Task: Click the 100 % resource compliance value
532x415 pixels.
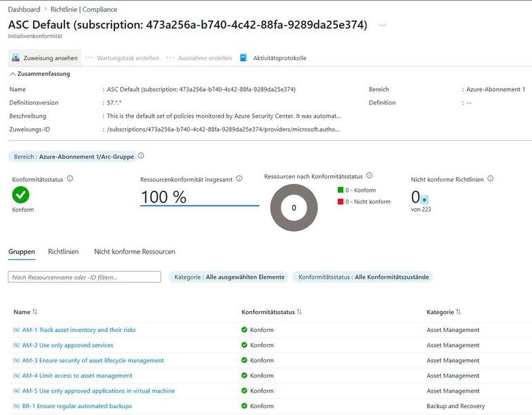Action: (x=164, y=197)
